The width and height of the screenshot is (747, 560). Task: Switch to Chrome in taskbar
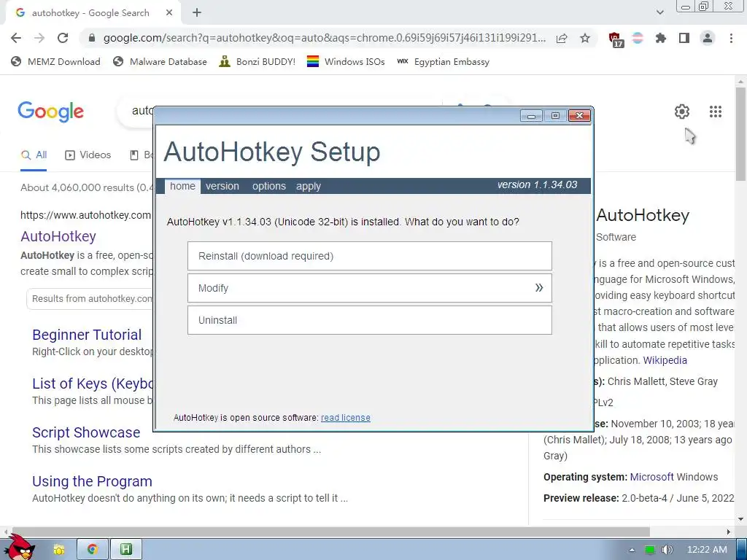click(93, 550)
